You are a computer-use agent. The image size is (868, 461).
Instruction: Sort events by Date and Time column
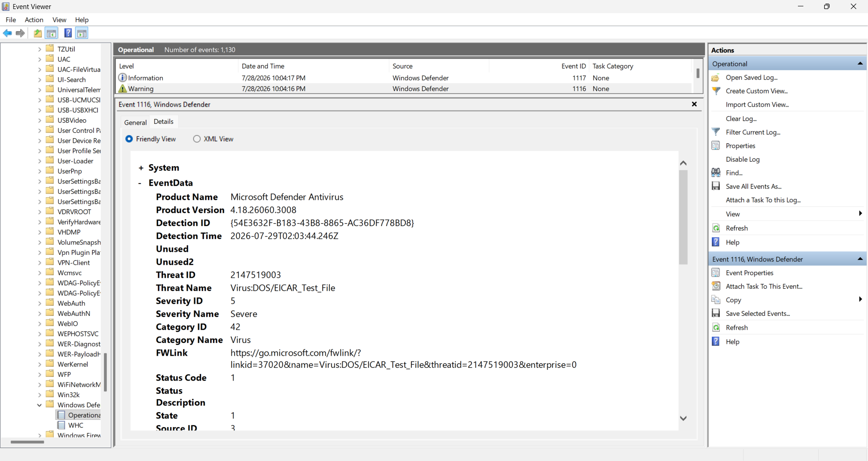(x=313, y=66)
